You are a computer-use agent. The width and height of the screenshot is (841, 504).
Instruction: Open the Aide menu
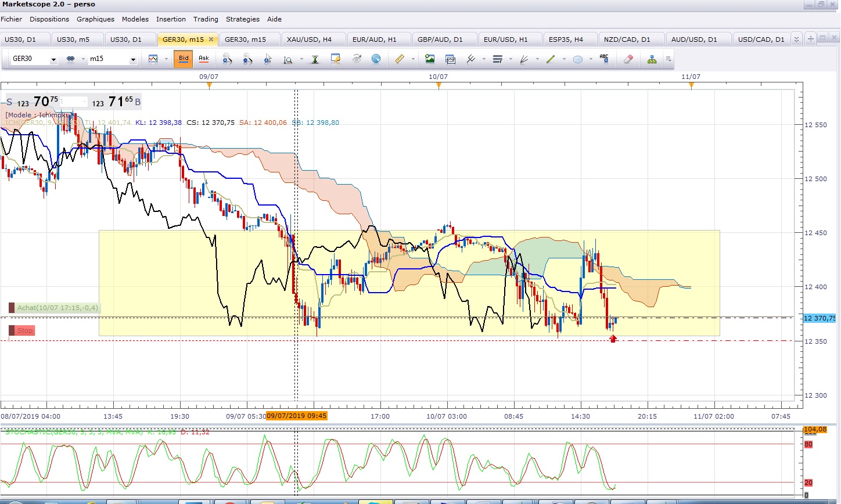pyautogui.click(x=274, y=19)
